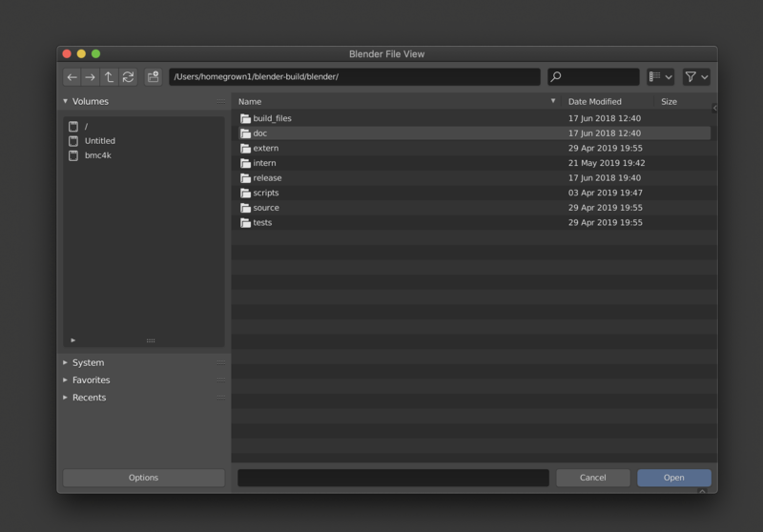
Task: Click the file name input field
Action: tap(393, 478)
